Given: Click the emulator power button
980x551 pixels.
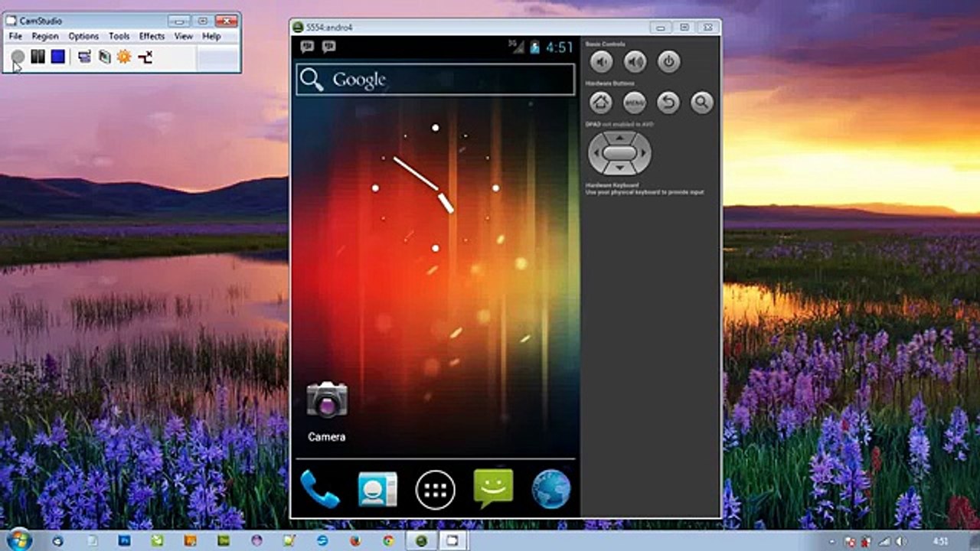Looking at the screenshot, I should [x=668, y=62].
